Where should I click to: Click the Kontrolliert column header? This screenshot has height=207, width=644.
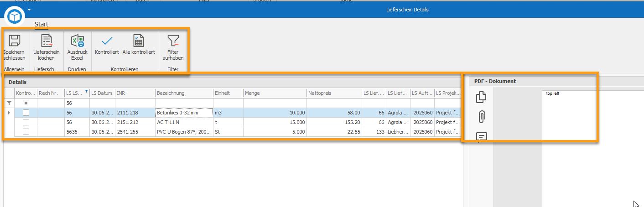pyautogui.click(x=26, y=93)
